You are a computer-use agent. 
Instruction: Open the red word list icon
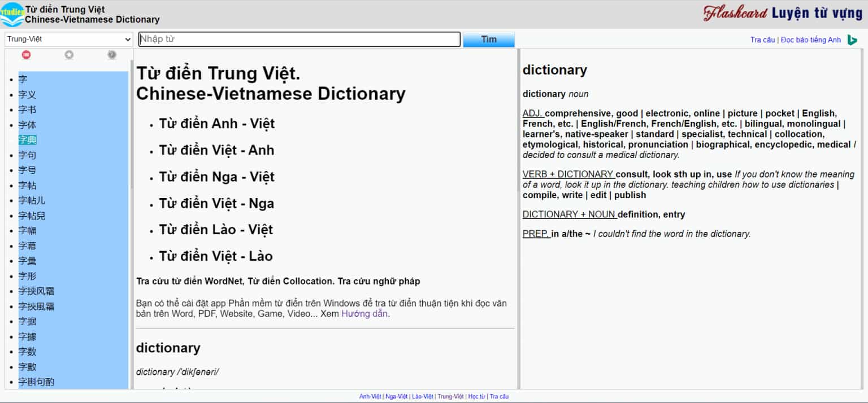coord(26,55)
